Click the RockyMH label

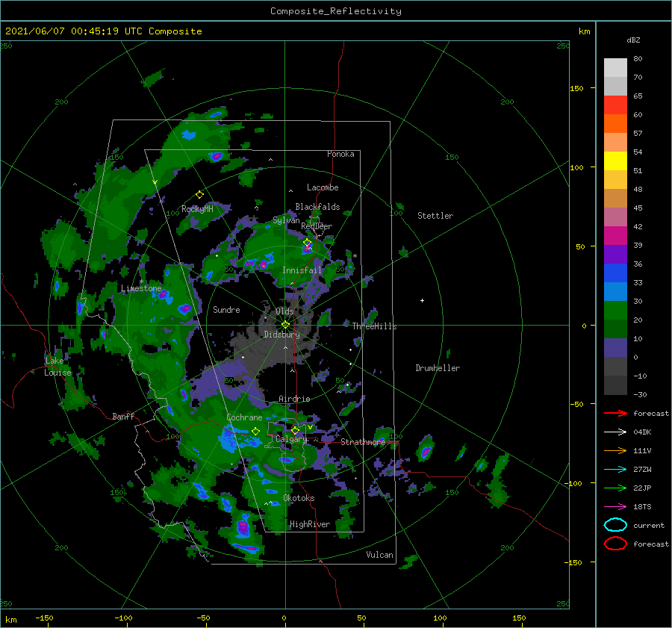197,209
